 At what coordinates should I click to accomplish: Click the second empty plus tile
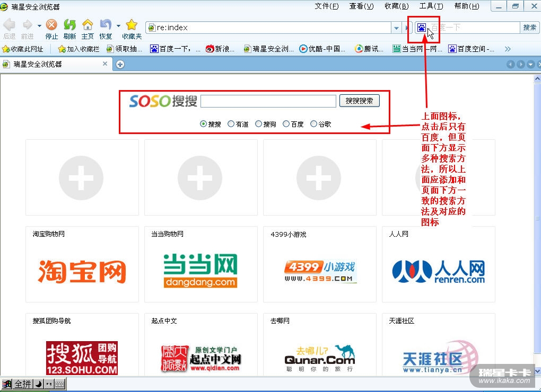coord(200,178)
